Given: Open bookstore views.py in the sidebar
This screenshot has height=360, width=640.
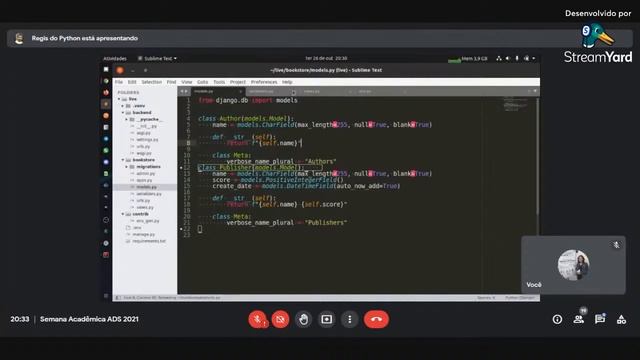Looking at the screenshot, I should [x=145, y=207].
